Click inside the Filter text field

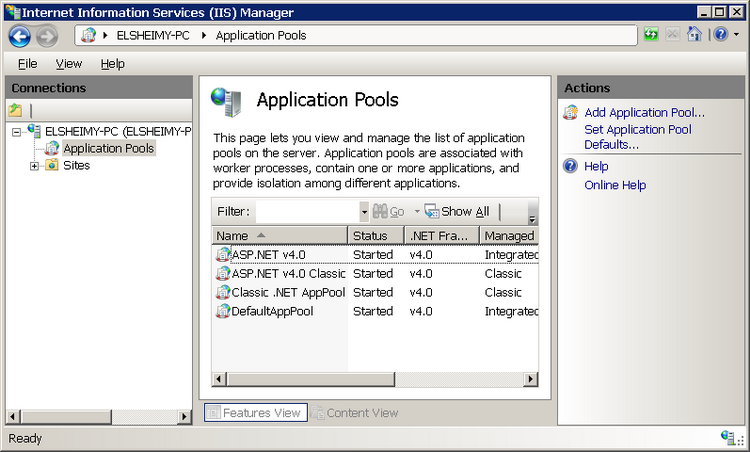coord(307,212)
